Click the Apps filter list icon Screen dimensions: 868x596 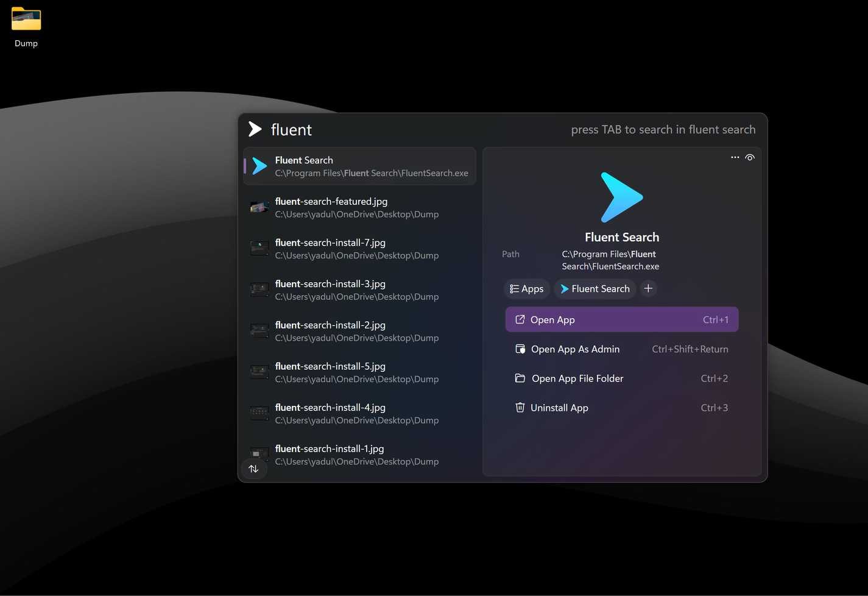coord(515,288)
